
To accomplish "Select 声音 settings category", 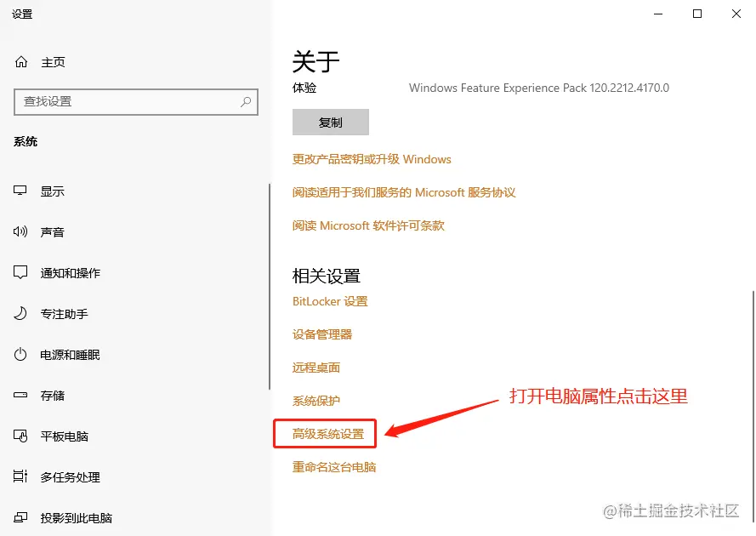I will click(53, 232).
